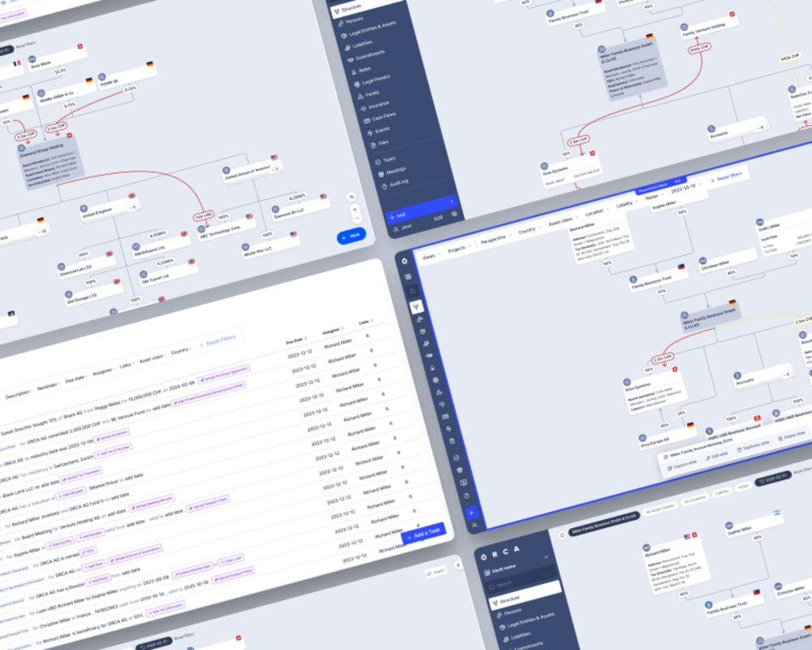Open Legal Entities & Assets in top sidebar
Viewport: 812px width, 650px height.
tap(368, 31)
